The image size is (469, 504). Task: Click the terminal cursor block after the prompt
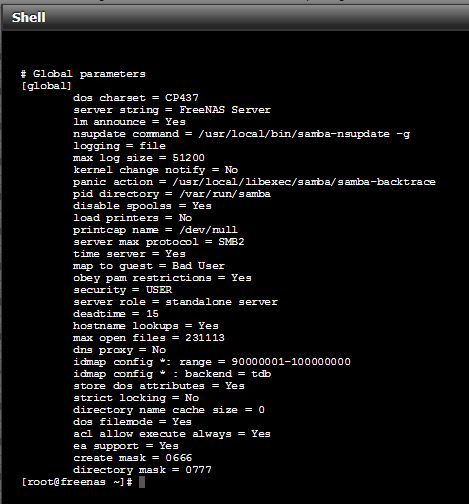[142, 482]
